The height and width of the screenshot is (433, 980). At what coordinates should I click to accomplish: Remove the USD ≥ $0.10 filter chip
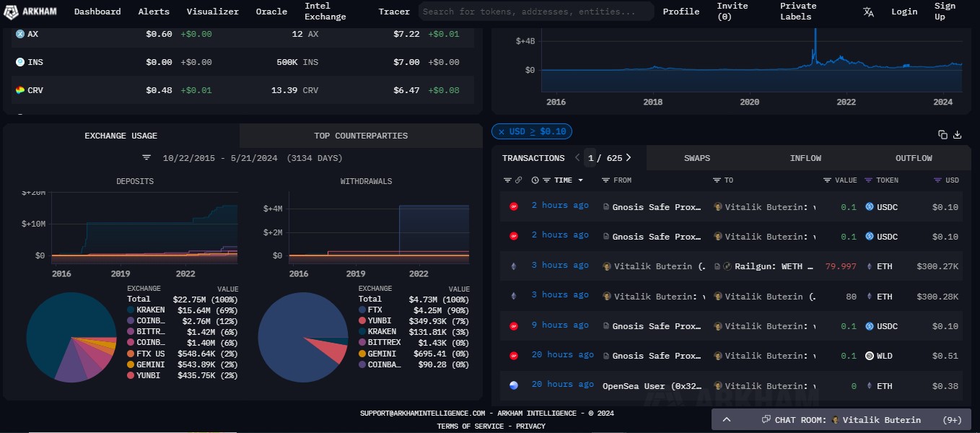[x=502, y=131]
